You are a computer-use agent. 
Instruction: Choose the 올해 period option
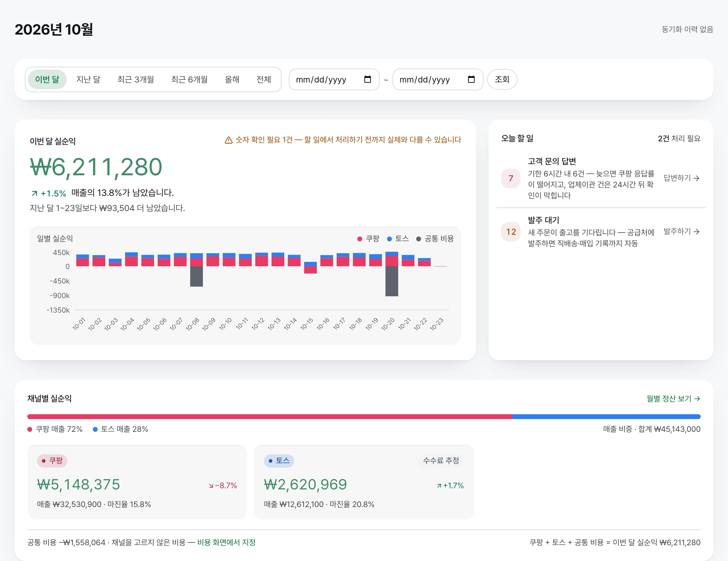pyautogui.click(x=232, y=79)
